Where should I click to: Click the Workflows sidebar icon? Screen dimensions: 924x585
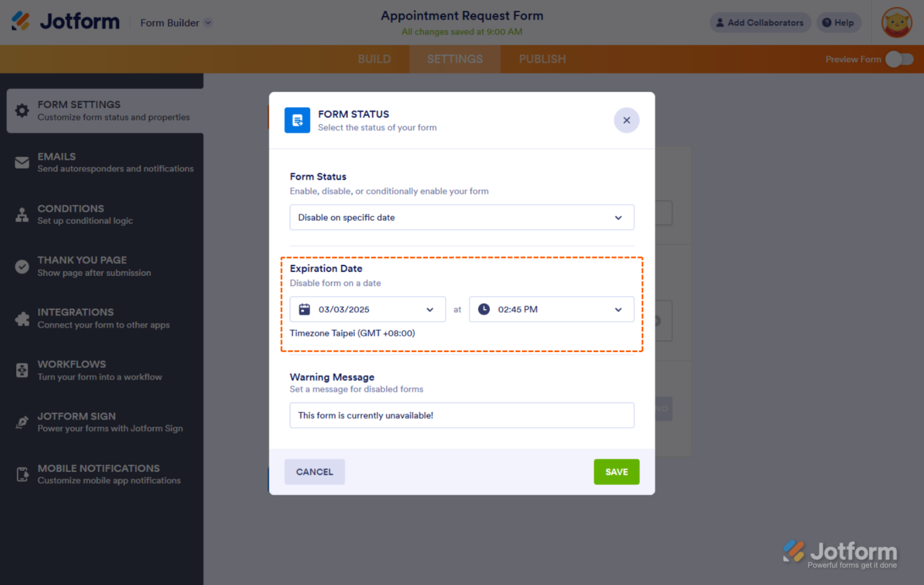pos(22,370)
